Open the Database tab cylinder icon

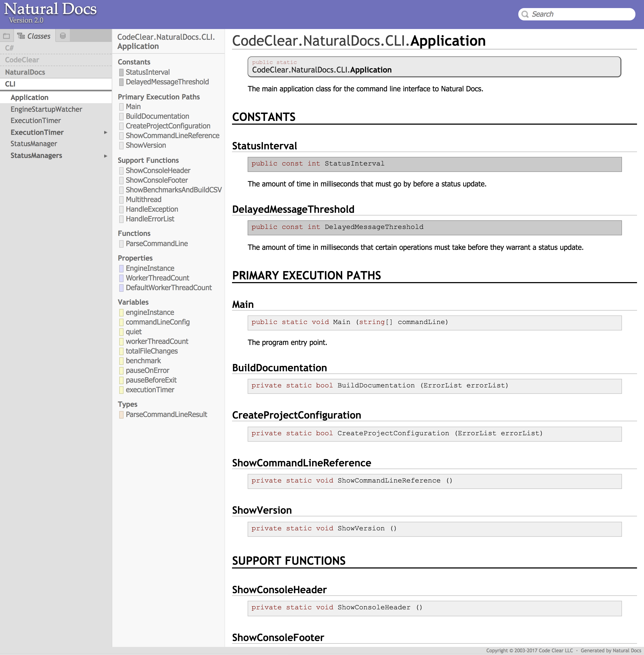click(x=63, y=36)
